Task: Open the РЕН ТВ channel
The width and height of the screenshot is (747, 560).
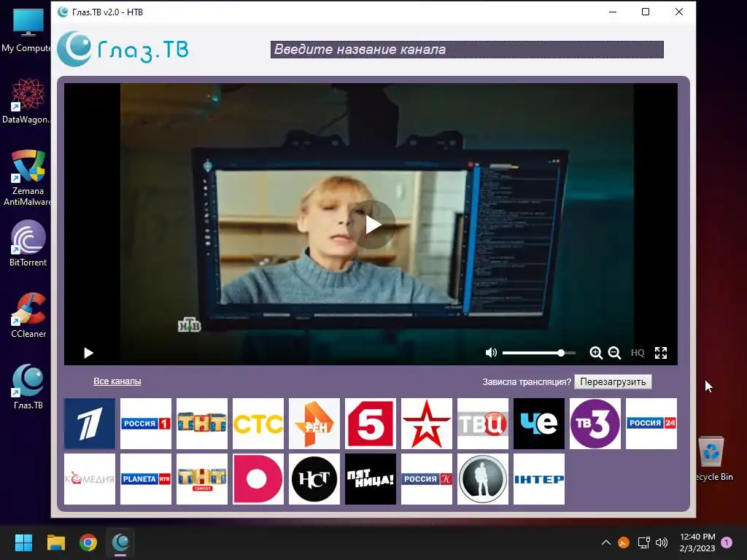Action: pos(314,424)
